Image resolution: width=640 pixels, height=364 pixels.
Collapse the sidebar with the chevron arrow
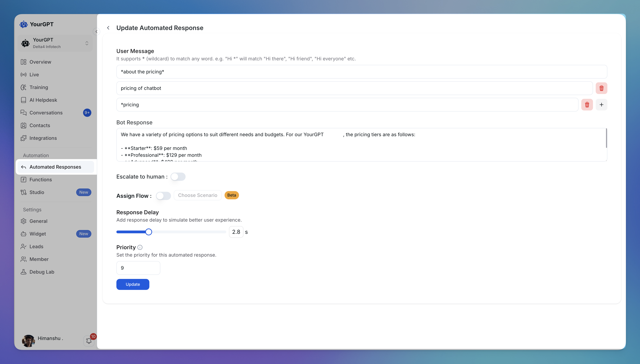(97, 31)
